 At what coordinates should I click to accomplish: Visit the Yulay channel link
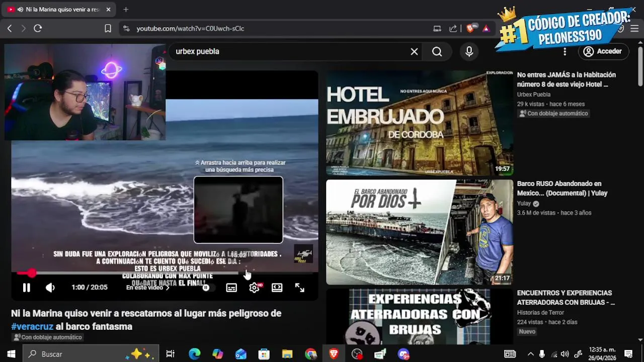click(x=524, y=204)
